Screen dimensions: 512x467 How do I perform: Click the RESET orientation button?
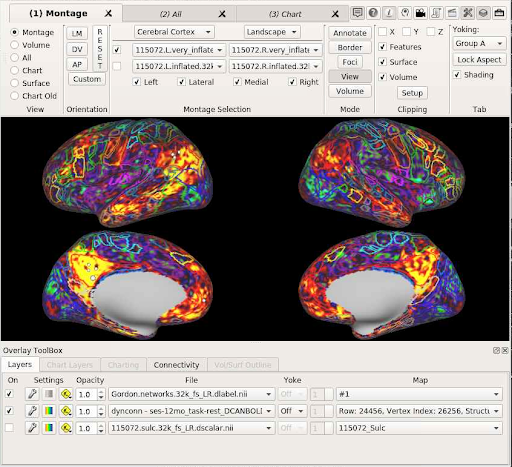pos(100,49)
